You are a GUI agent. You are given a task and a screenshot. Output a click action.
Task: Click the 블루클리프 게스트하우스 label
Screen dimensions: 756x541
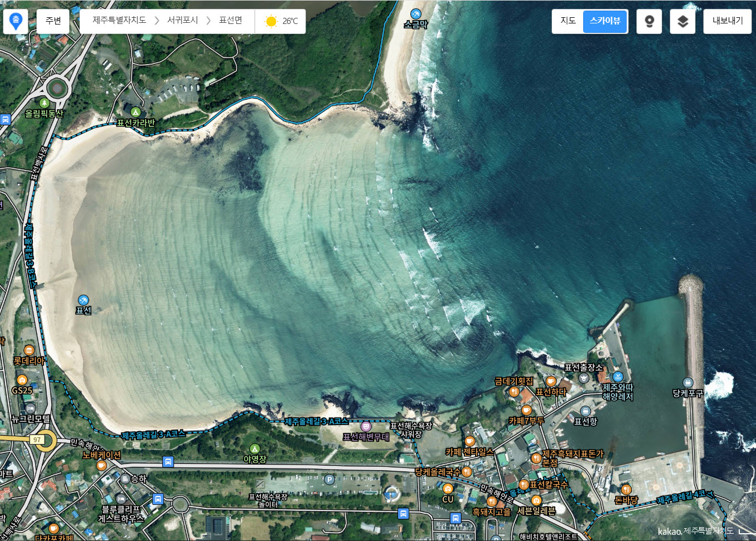pos(121,514)
